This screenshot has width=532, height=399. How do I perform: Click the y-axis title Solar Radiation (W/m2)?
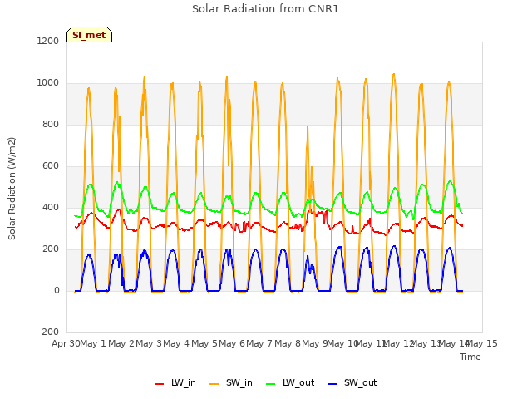12,189
